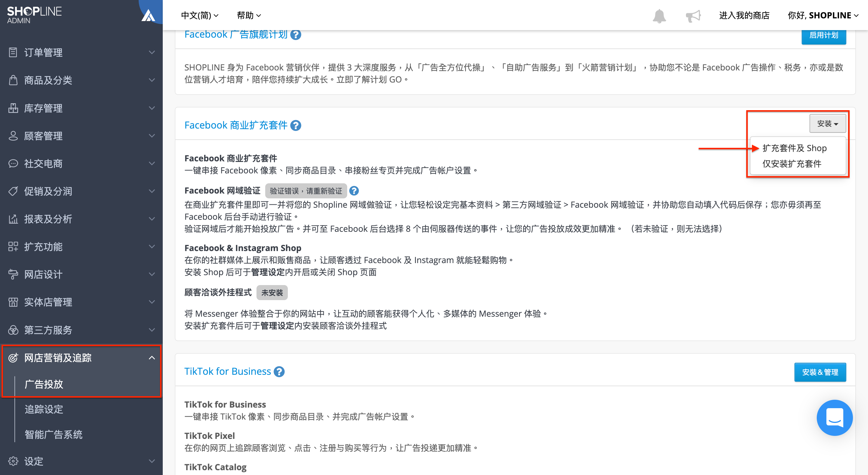Click help icon beside Facebook 广告旗舰计划
Image resolution: width=868 pixels, height=475 pixels.
tap(295, 35)
